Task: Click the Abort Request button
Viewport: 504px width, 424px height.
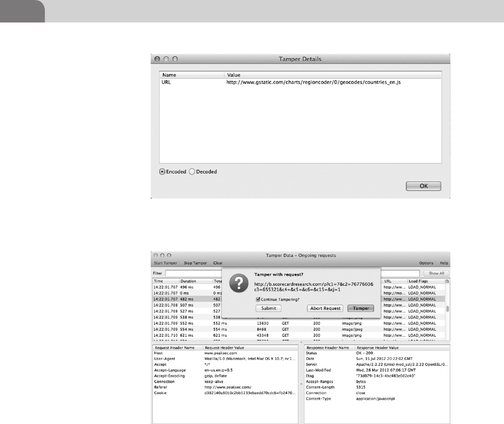Action: [325, 308]
